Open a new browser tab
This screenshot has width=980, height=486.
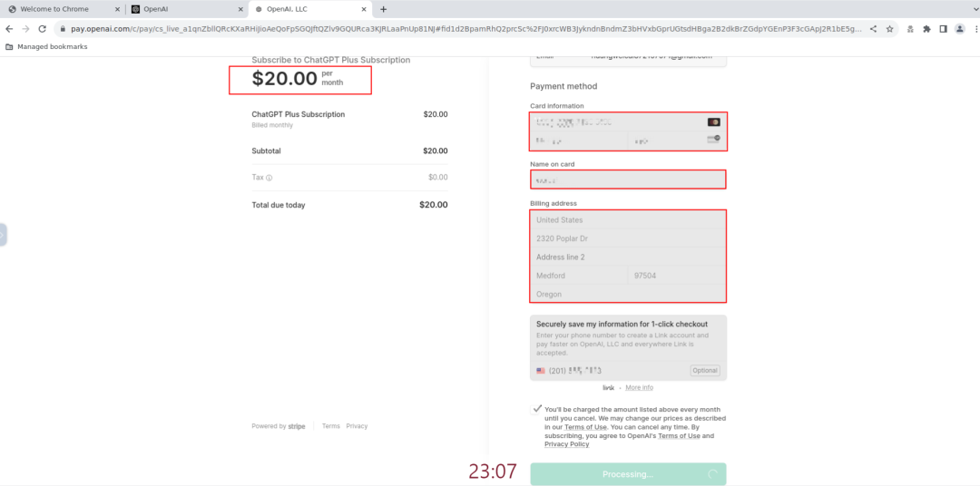pos(384,9)
